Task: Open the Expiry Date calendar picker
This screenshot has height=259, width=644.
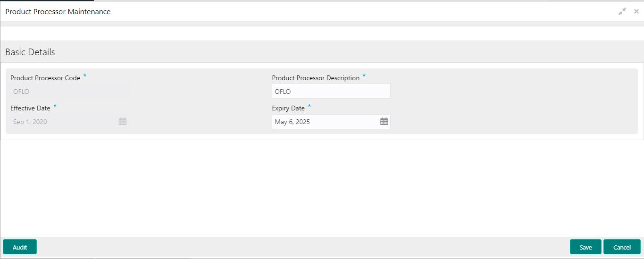Action: coord(384,122)
